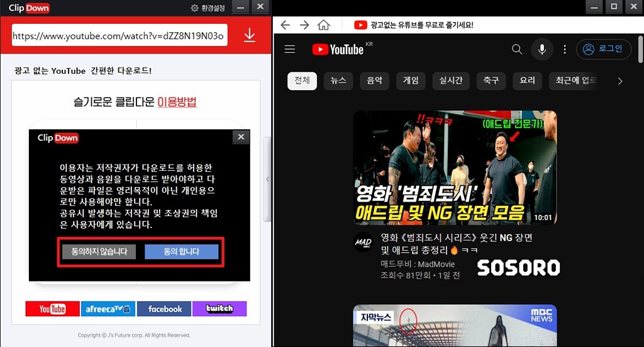Click the YouTube URL input field
Screen dimensions: 644x347
pos(119,35)
